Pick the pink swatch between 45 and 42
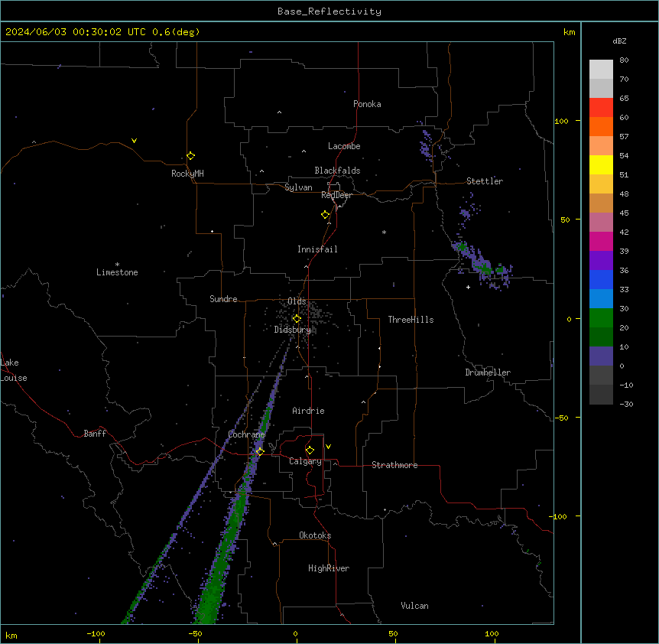This screenshot has height=644, width=659. coord(601,223)
